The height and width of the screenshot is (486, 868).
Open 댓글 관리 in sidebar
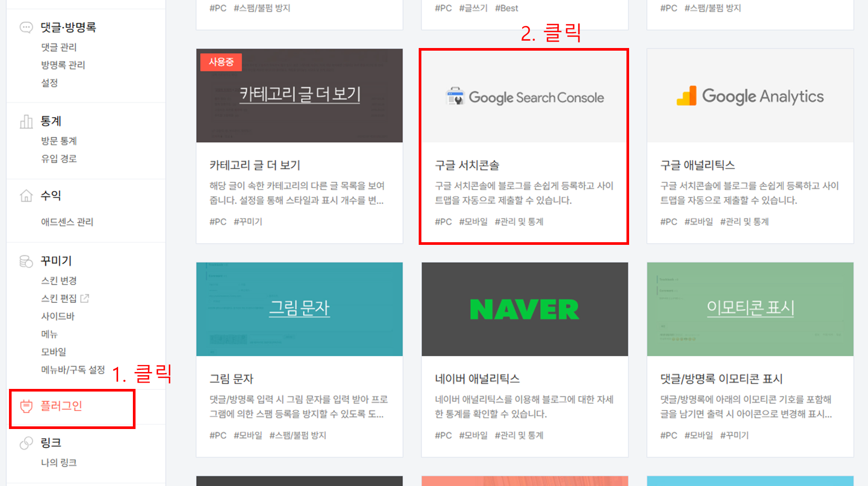coord(59,47)
